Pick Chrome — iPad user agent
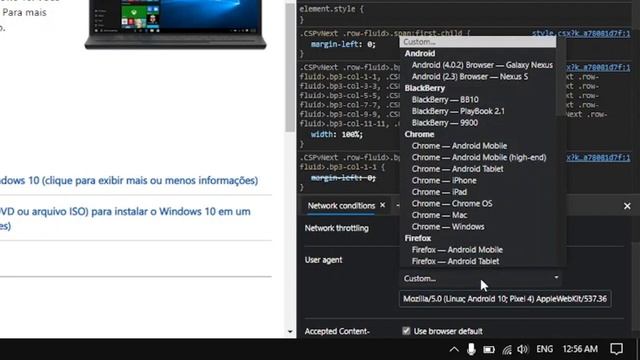The width and height of the screenshot is (640, 360). (439, 192)
